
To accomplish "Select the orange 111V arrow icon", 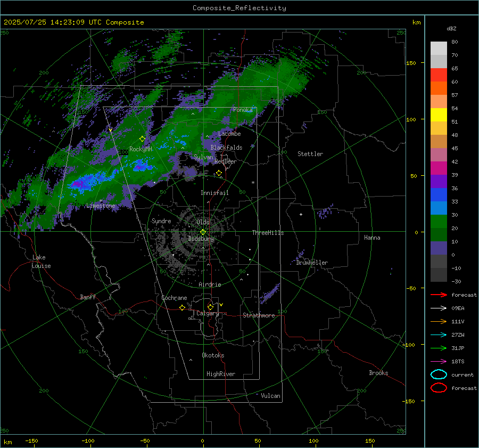I will pos(439,321).
